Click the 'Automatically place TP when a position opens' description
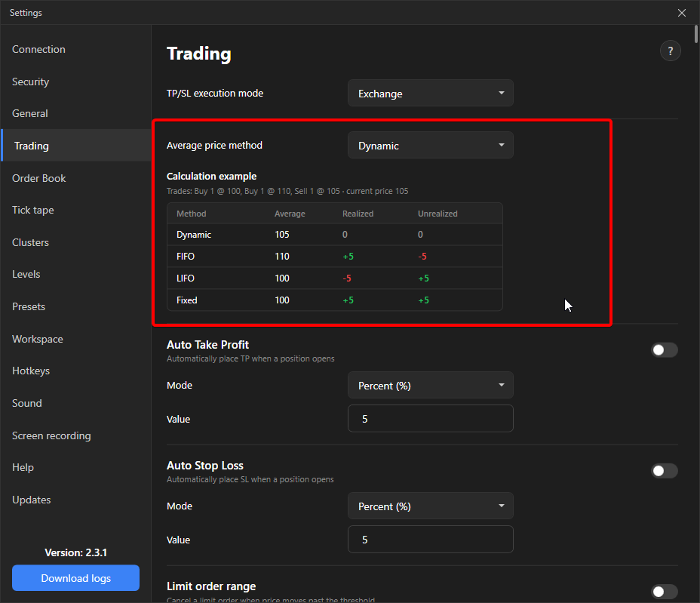 click(250, 358)
